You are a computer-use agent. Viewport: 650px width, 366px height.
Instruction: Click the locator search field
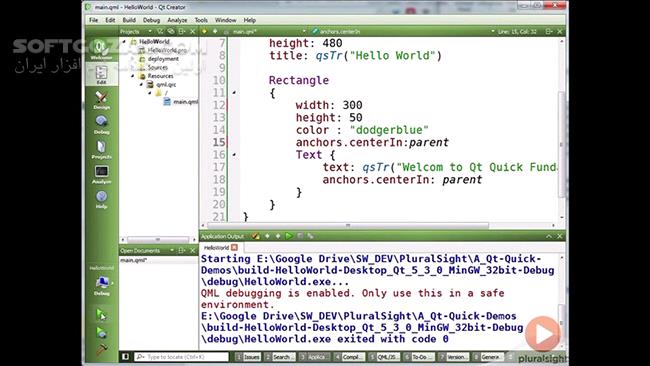pyautogui.click(x=182, y=357)
